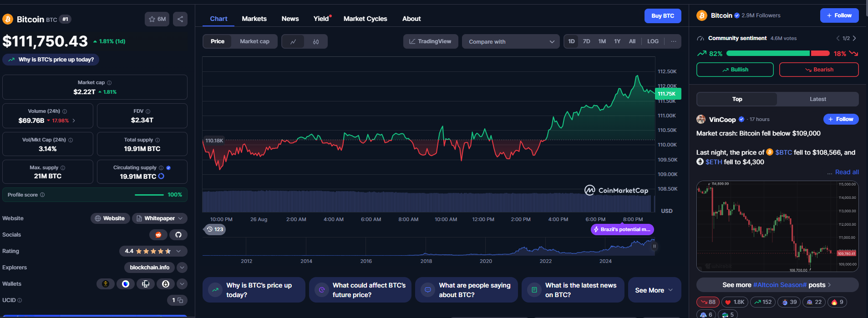Select the Ledger wallet icon
Viewport: 868px width, 318px height.
[146, 284]
